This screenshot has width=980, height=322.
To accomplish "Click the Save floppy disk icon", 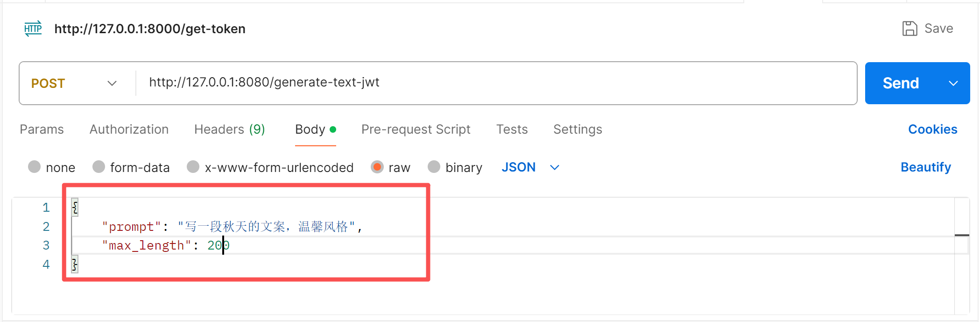I will pos(909,29).
